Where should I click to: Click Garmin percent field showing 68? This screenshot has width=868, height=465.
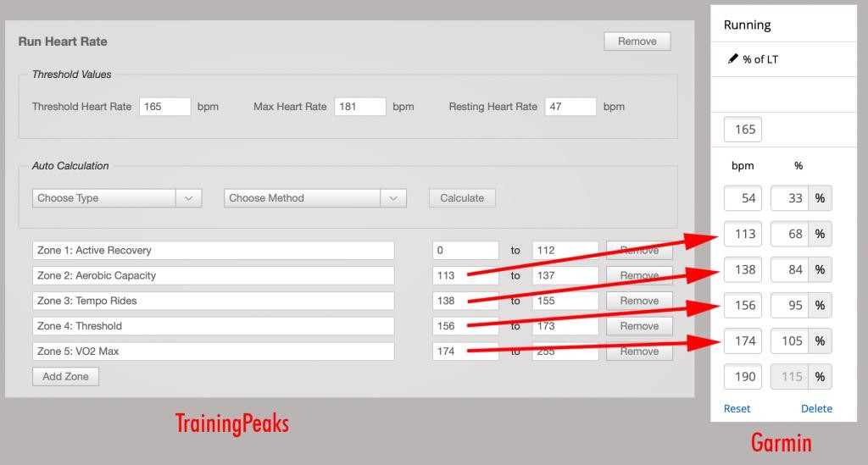point(789,234)
